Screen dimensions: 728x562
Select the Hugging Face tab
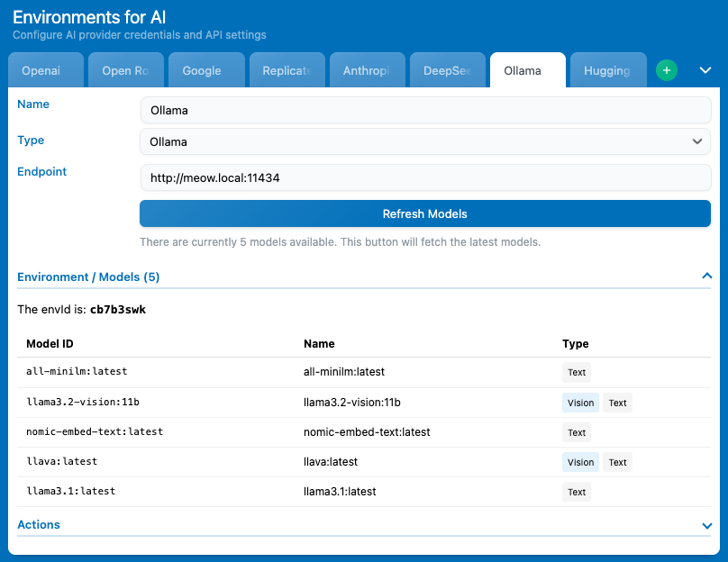tap(607, 71)
